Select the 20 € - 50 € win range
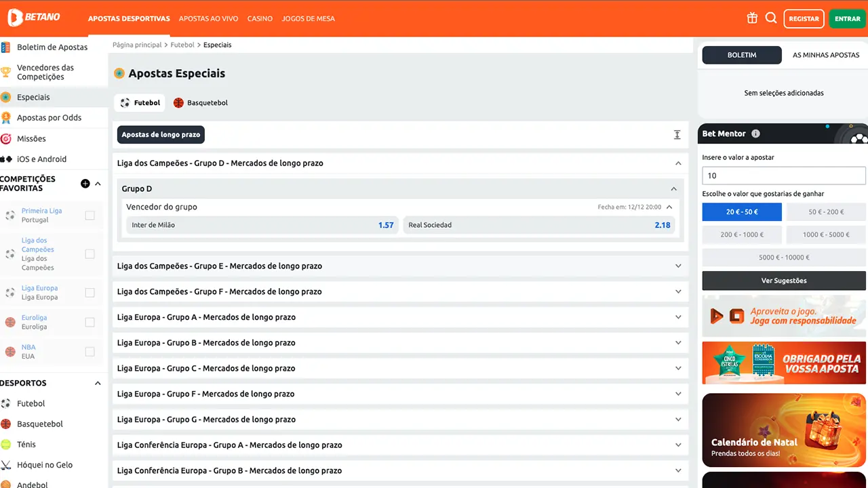 coord(742,212)
